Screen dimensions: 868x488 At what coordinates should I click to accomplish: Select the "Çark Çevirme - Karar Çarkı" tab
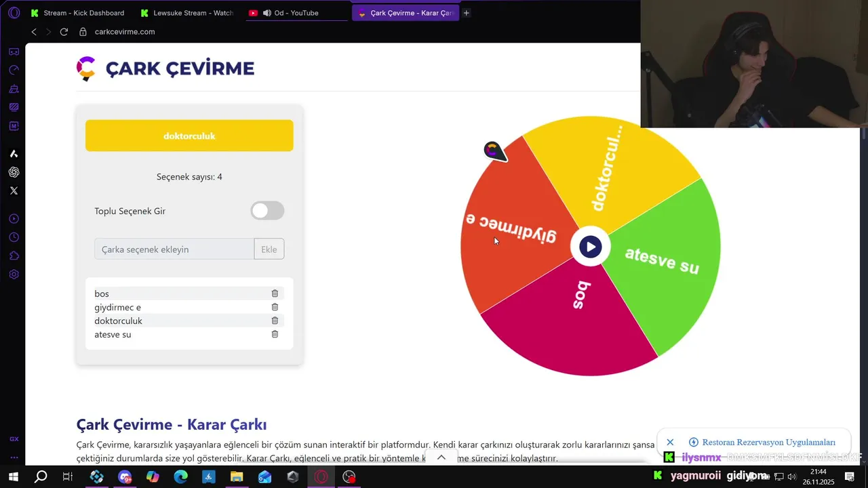(x=406, y=13)
